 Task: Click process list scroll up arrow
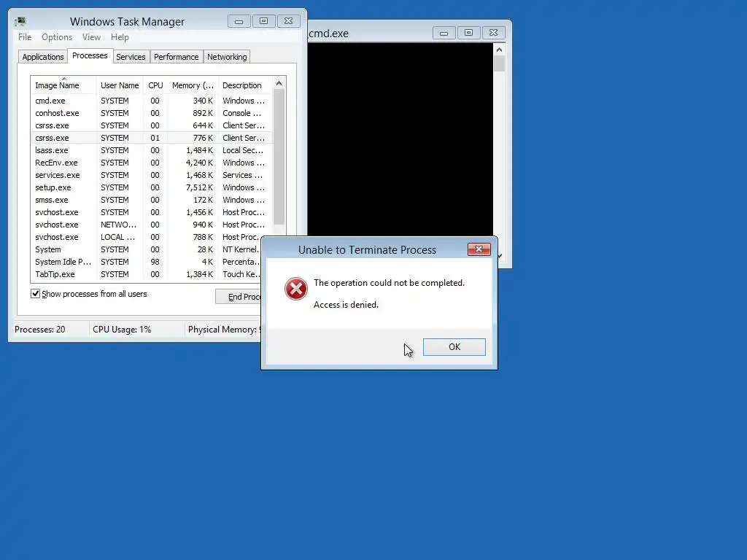tap(279, 83)
